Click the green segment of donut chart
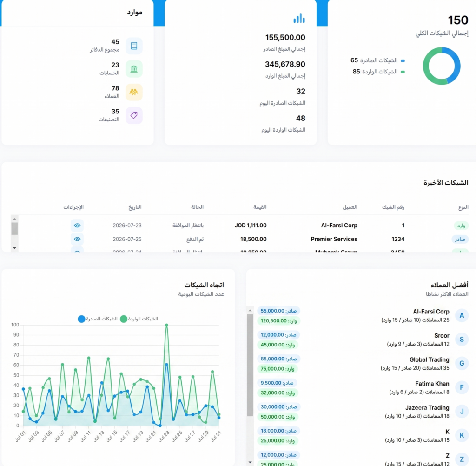 [430, 70]
